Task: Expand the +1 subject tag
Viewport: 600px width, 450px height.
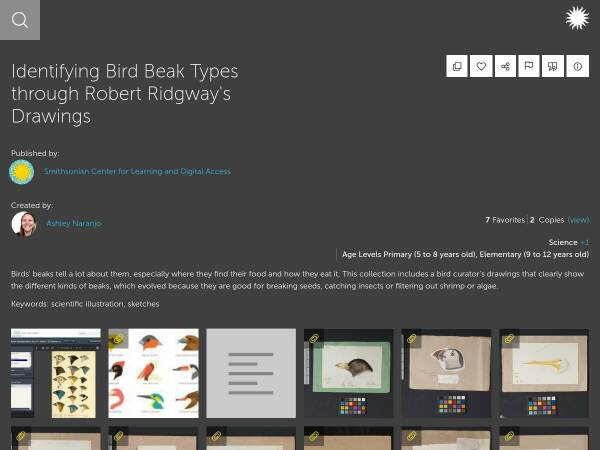Action: (585, 242)
